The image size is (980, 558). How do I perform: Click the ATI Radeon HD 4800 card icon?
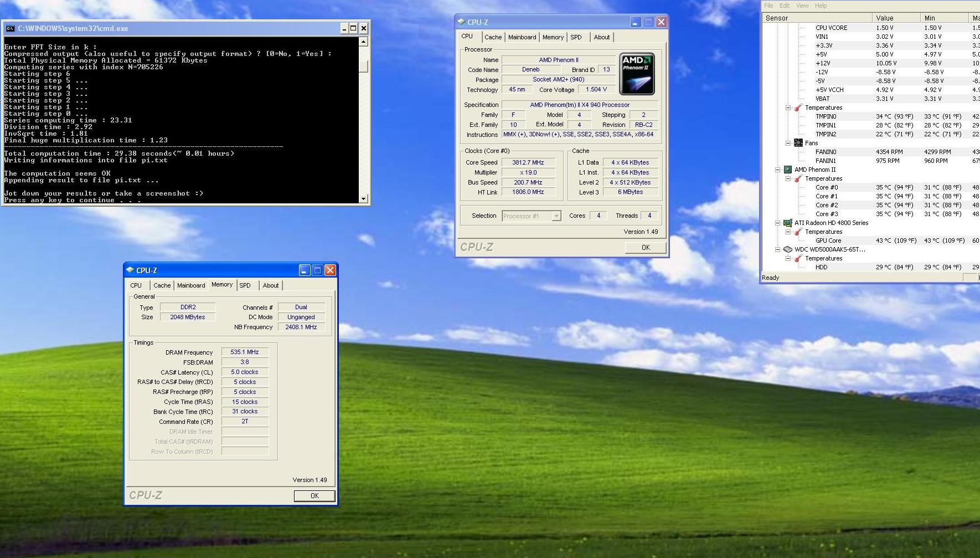pos(788,223)
